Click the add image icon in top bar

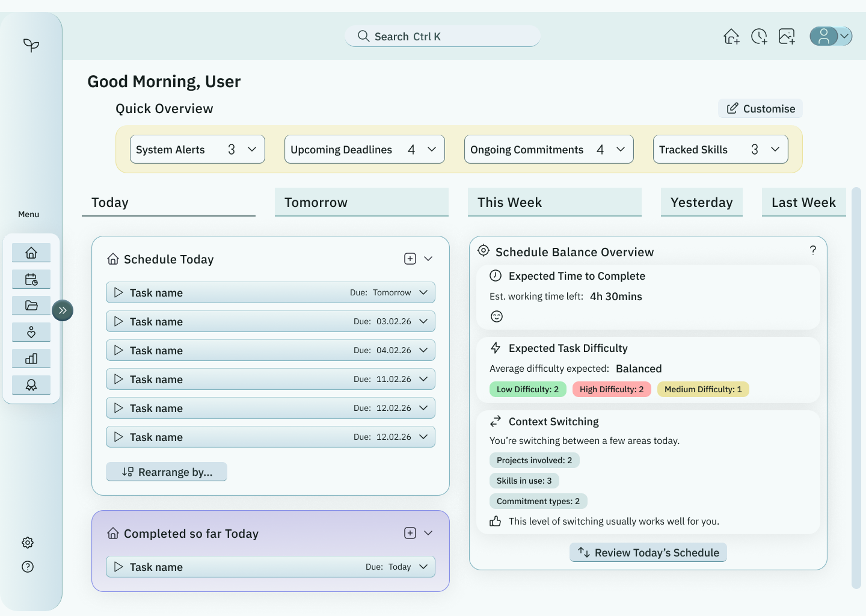click(787, 37)
